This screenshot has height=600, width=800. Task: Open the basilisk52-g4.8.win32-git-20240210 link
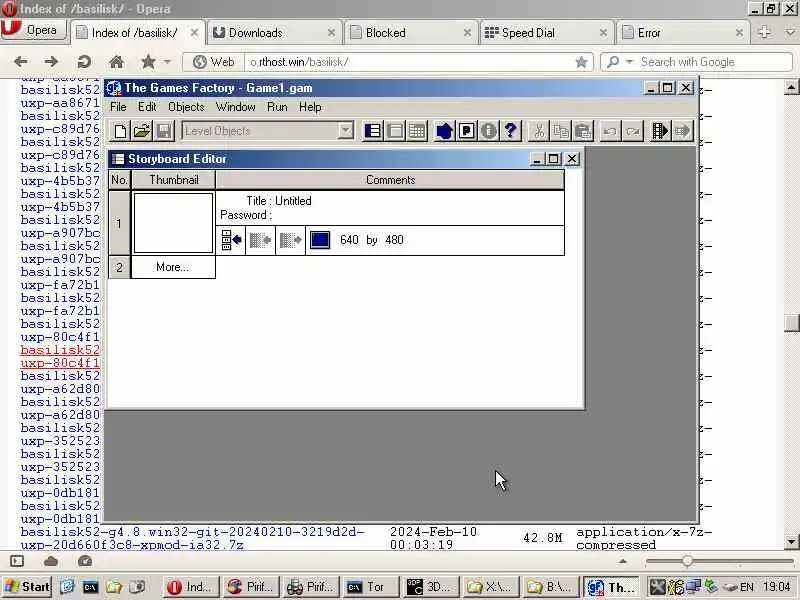(192, 538)
